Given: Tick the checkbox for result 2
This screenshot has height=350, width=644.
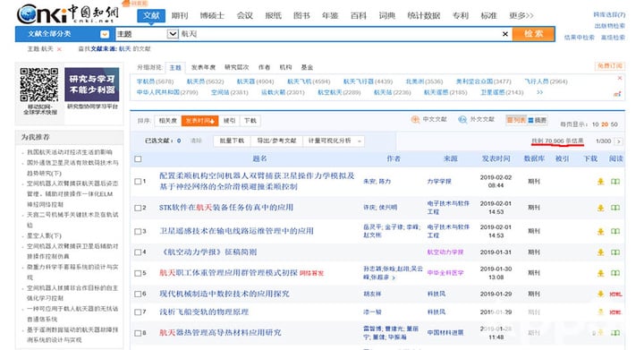Looking at the screenshot, I should click(x=138, y=208).
